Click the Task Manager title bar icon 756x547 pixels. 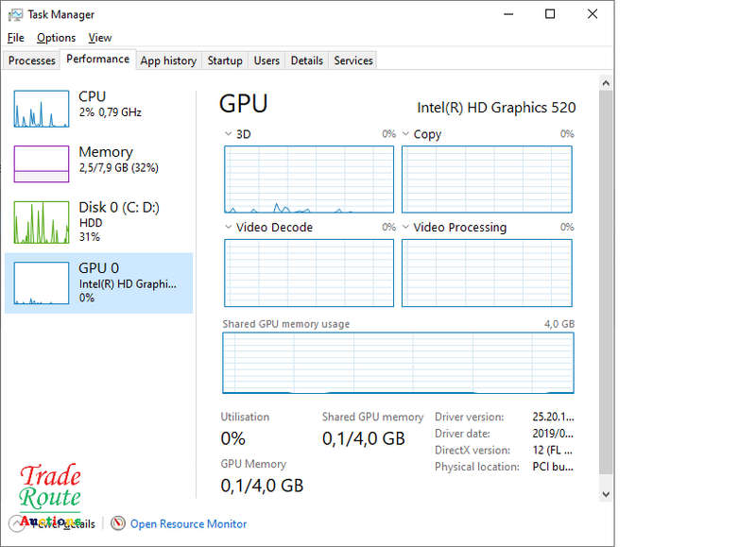(x=15, y=15)
